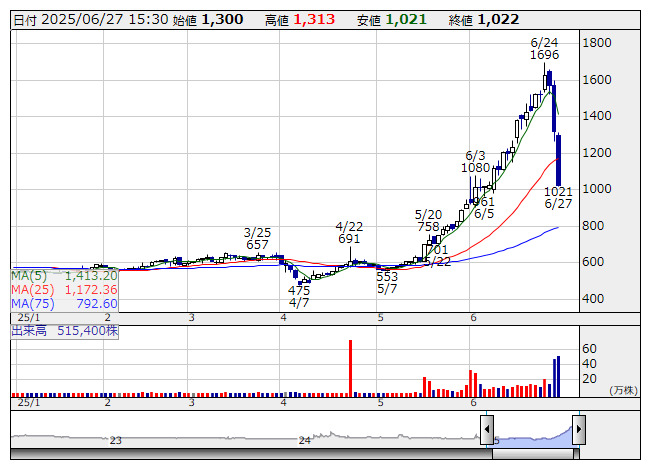Click the left range slider handle
This screenshot has height=470, width=653.
[x=487, y=428]
